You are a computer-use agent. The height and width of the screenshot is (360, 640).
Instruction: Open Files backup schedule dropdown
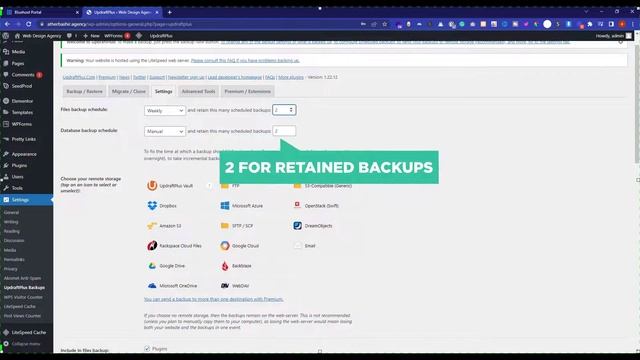[164, 111]
